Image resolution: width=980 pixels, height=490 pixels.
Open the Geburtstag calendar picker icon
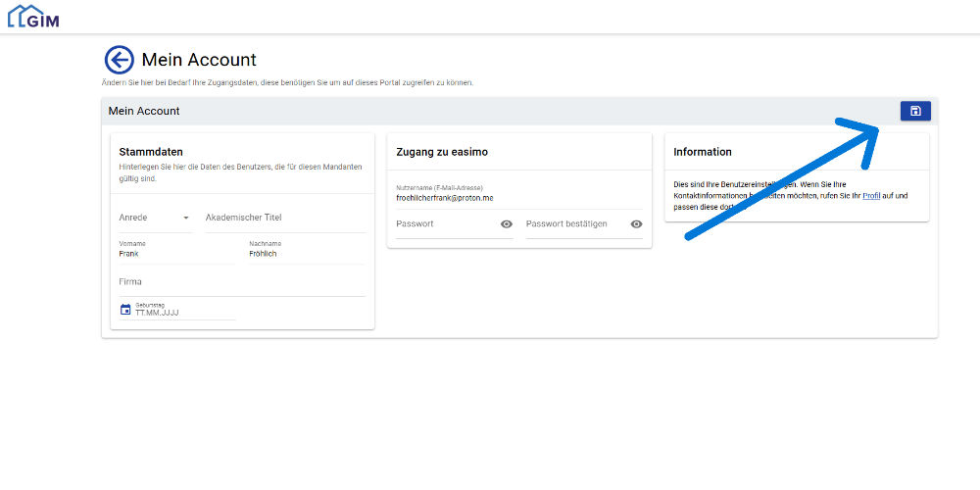[x=125, y=310]
